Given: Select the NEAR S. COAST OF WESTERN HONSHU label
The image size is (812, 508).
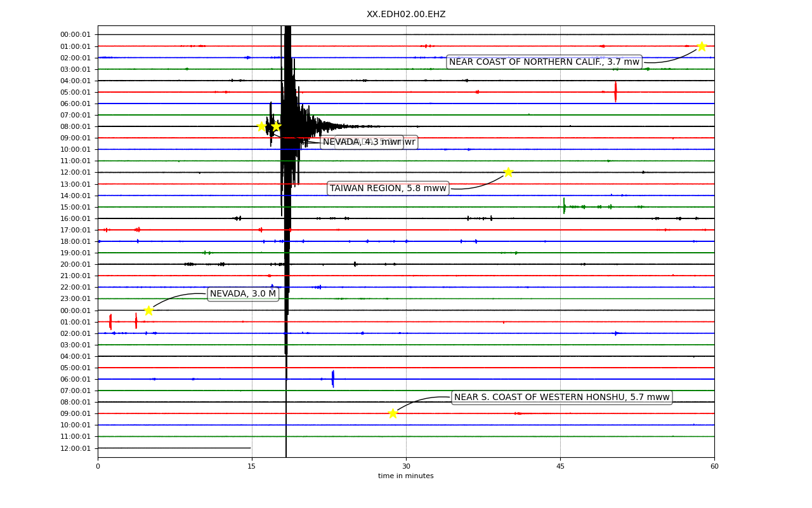Looking at the screenshot, I should click(x=562, y=397).
